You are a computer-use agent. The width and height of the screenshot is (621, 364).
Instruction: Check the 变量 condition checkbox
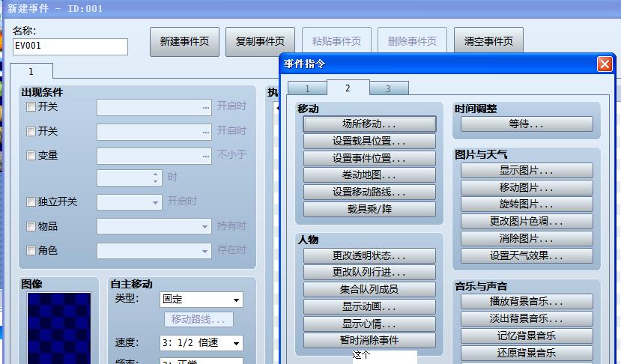point(31,155)
